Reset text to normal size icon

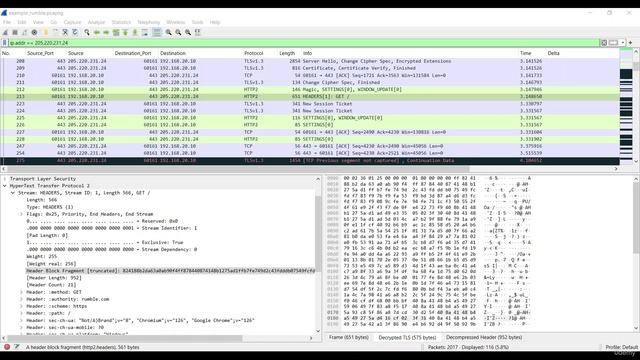tap(188, 32)
